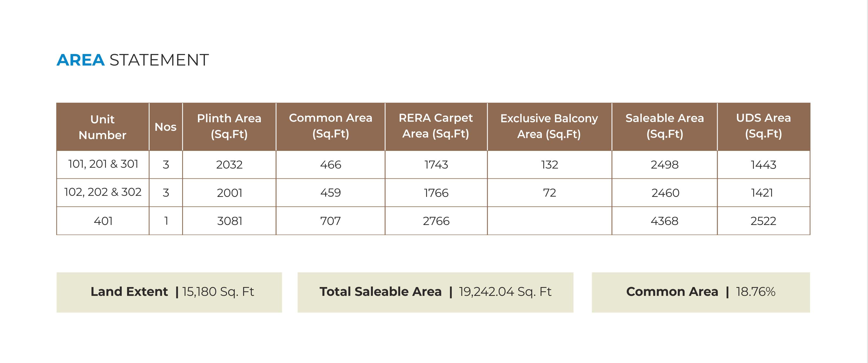Select the Land Extent 15,180 Sq. Ft box
Image resolution: width=868 pixels, height=363 pixels.
pos(169,292)
